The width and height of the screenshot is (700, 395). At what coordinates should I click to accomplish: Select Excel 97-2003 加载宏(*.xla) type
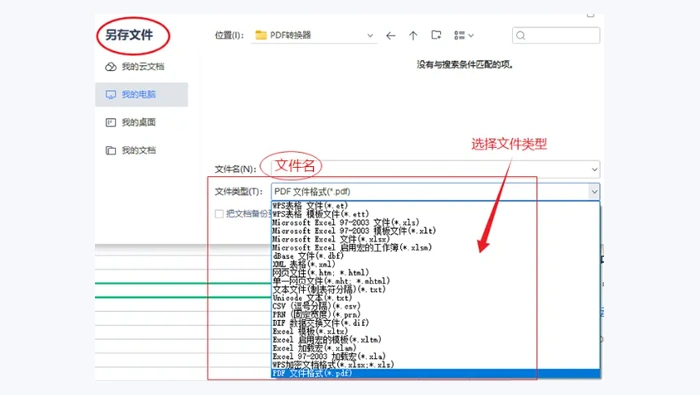[435, 357]
